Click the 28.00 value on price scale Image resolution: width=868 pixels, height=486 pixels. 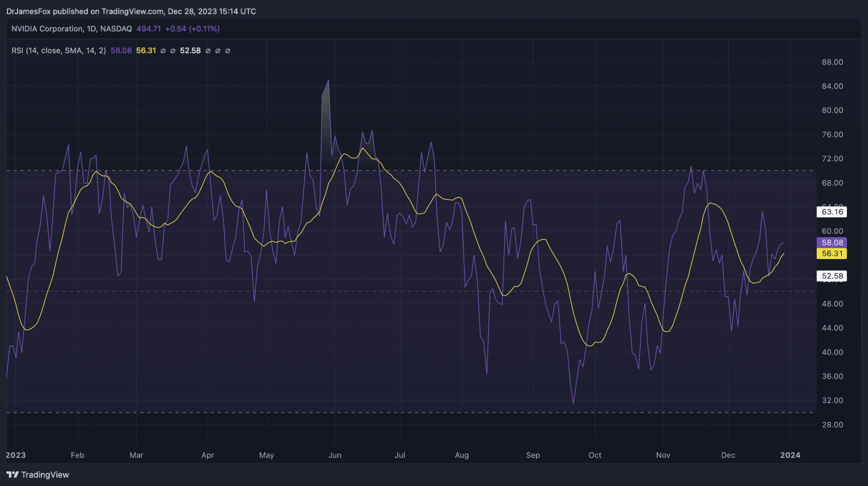832,425
